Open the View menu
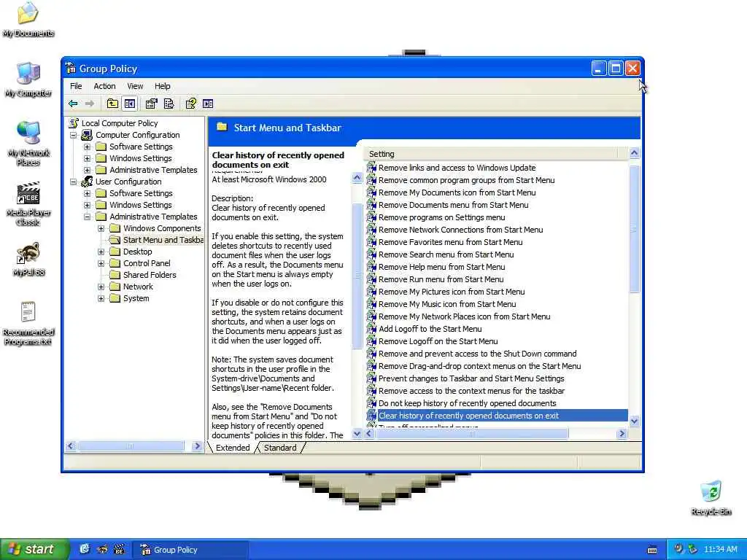The image size is (747, 560). pyautogui.click(x=135, y=86)
